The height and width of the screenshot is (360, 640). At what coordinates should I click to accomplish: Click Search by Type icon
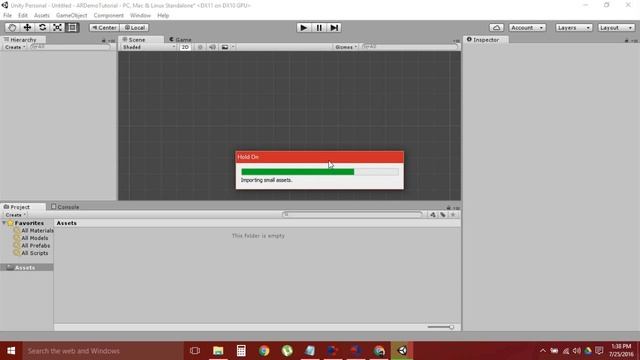pos(433,215)
